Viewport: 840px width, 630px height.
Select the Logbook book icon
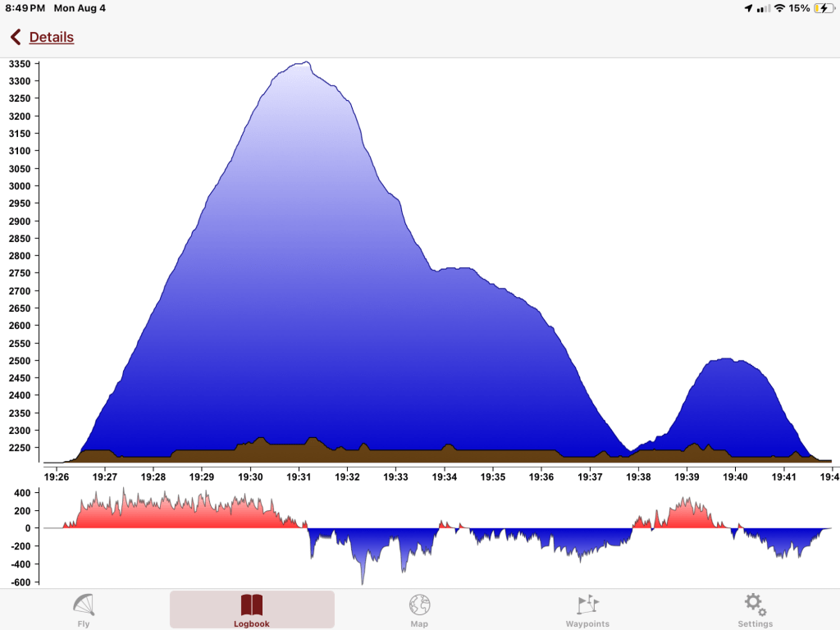point(252,605)
